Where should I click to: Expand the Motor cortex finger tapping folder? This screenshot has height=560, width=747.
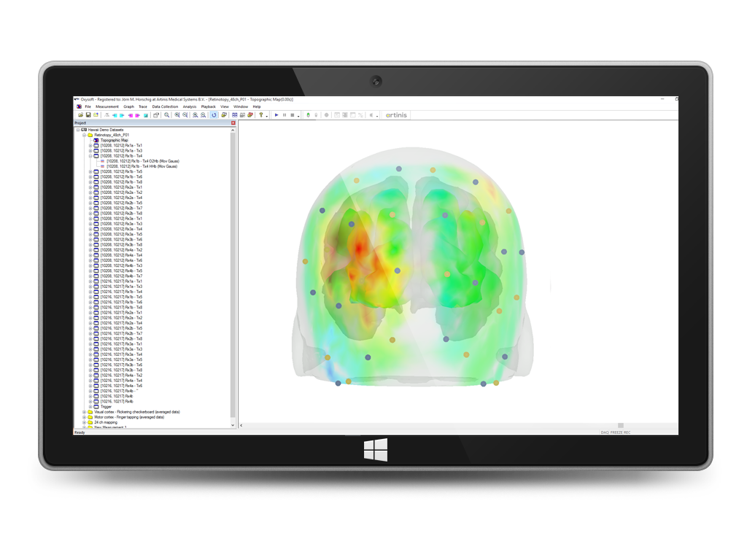pyautogui.click(x=85, y=417)
